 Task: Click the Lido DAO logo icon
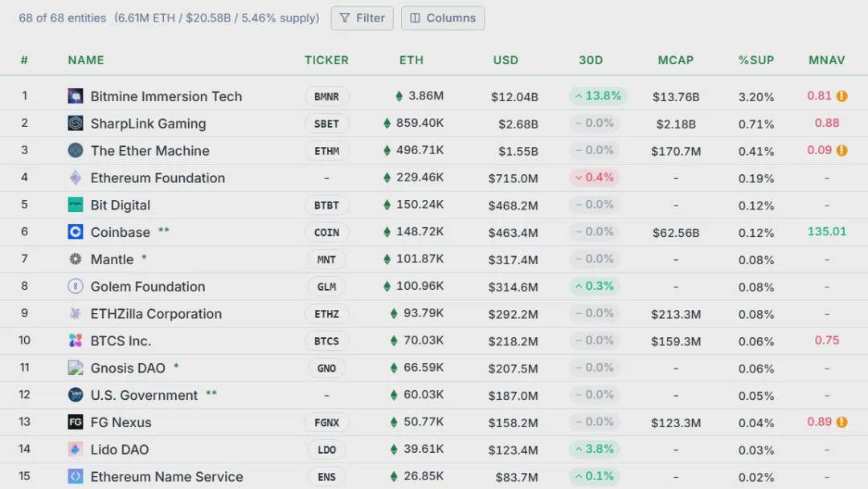76,450
